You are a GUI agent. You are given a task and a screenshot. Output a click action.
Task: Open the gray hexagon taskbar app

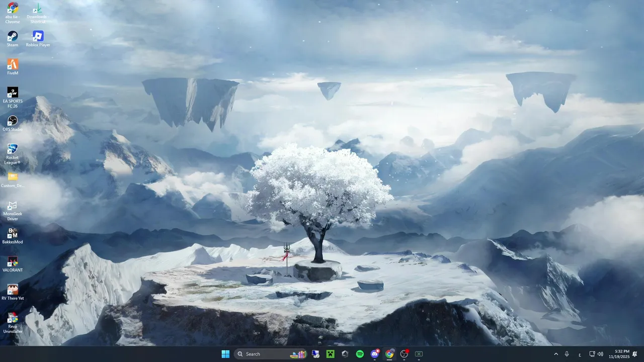tap(345, 354)
